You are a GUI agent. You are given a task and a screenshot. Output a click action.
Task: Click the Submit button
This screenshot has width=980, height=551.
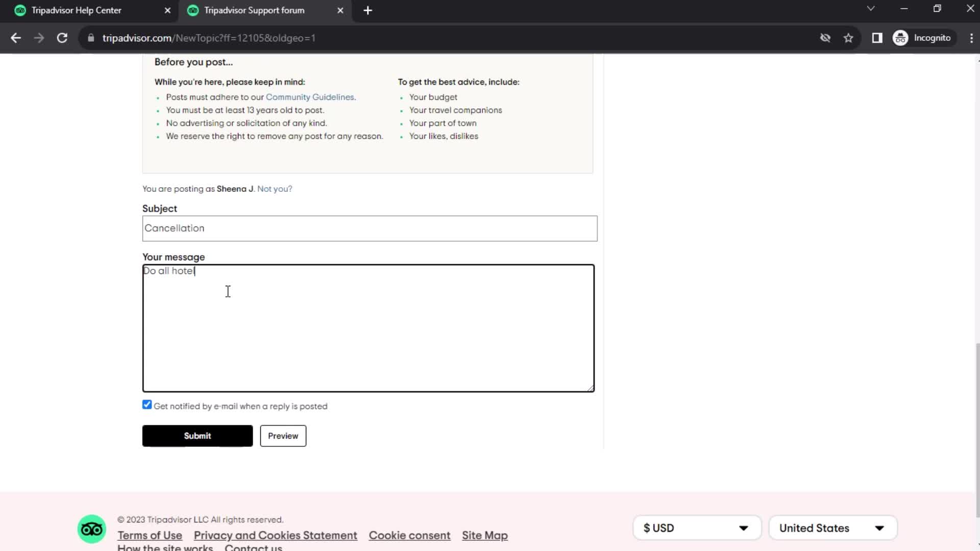197,436
